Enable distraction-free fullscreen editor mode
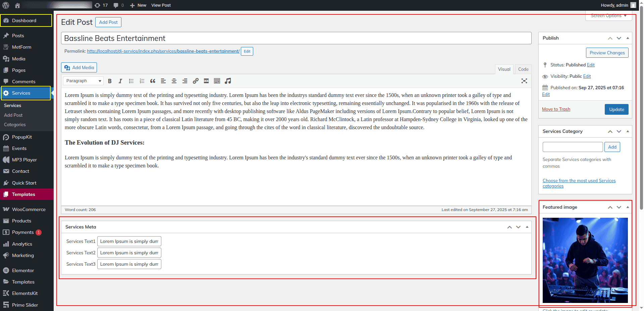 click(x=524, y=81)
